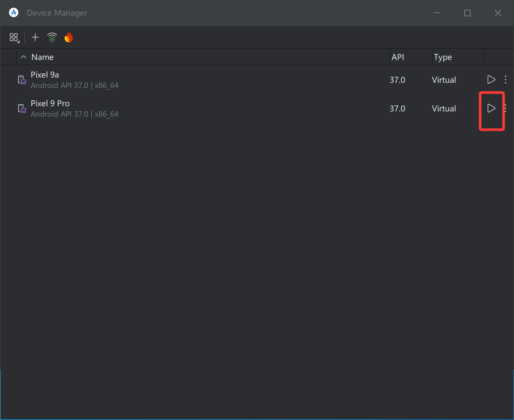The height and width of the screenshot is (420, 514).
Task: Minimize the Device Manager window
Action: pos(437,13)
